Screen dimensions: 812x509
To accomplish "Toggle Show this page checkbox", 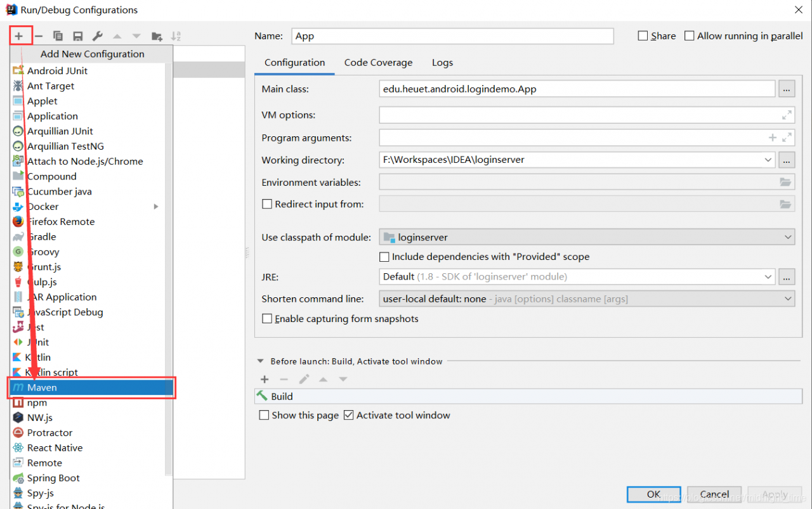I will 264,415.
